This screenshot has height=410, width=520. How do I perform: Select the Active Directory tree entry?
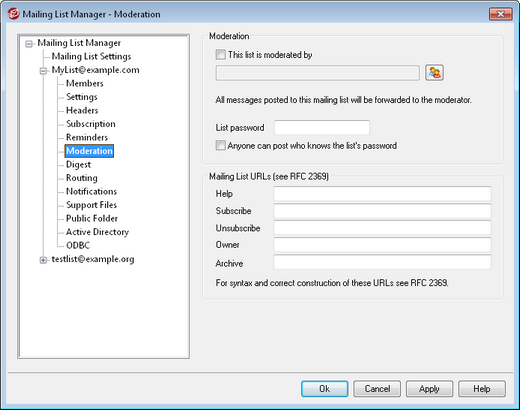(x=97, y=232)
